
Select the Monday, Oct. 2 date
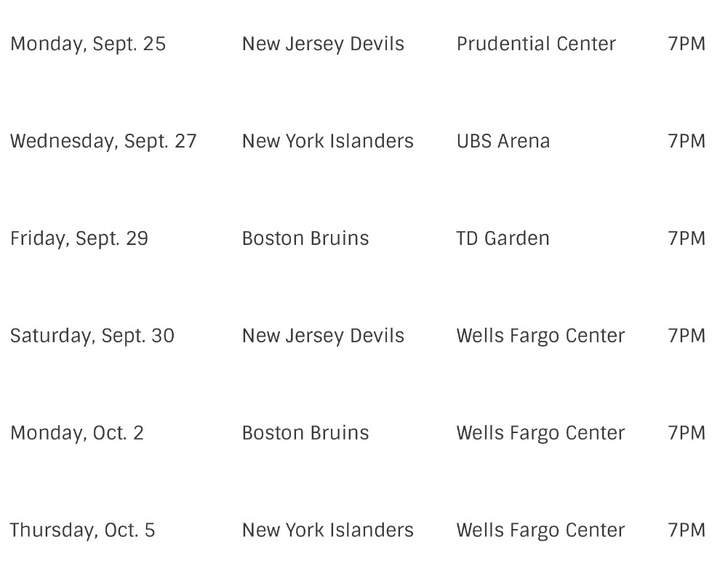[x=77, y=433]
